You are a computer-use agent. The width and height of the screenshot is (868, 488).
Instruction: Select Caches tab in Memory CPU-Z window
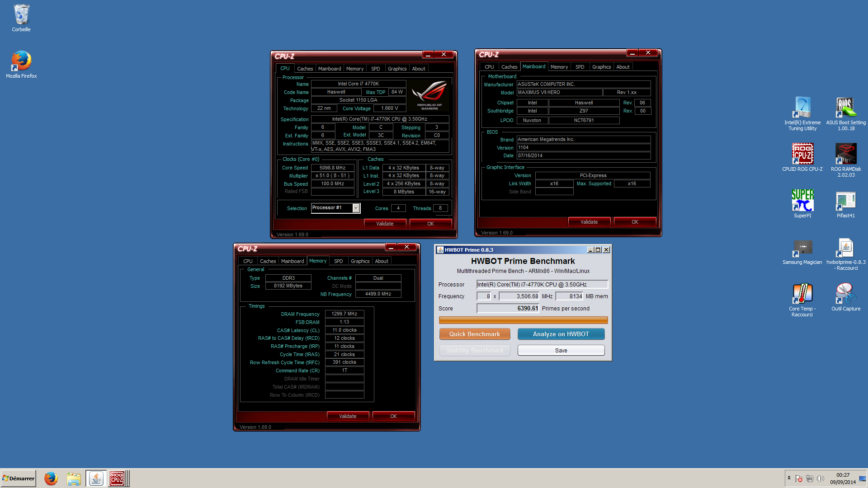coord(268,261)
